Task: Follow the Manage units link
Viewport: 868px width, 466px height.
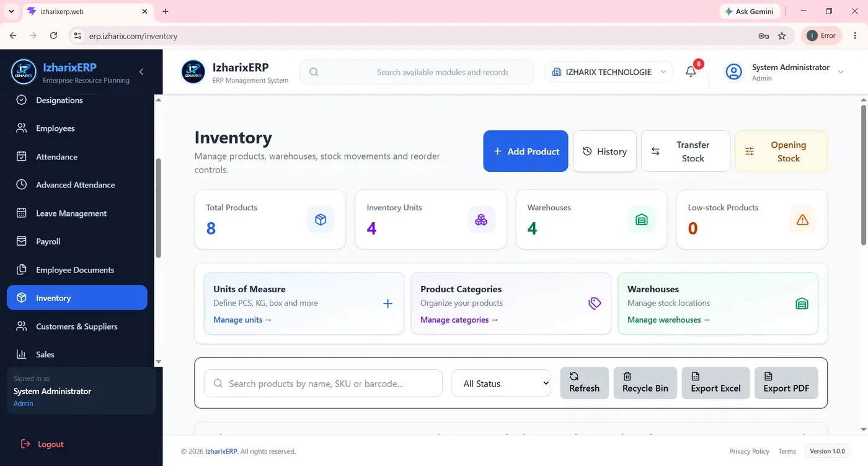Action: [242, 320]
